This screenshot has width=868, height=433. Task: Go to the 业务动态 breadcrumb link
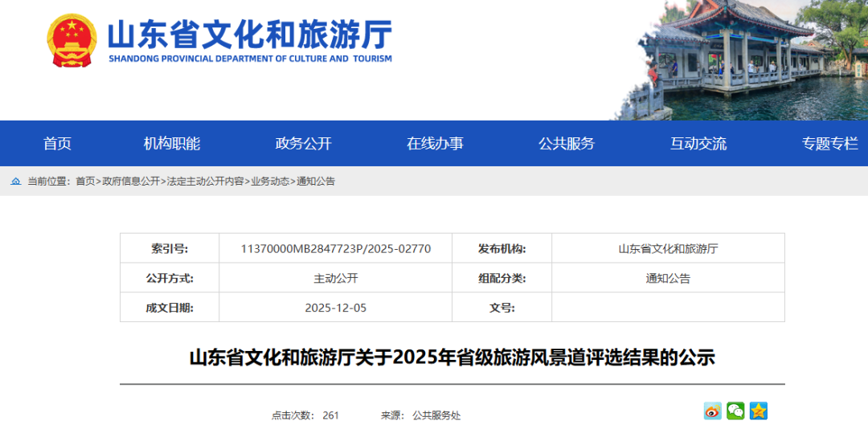(x=270, y=182)
